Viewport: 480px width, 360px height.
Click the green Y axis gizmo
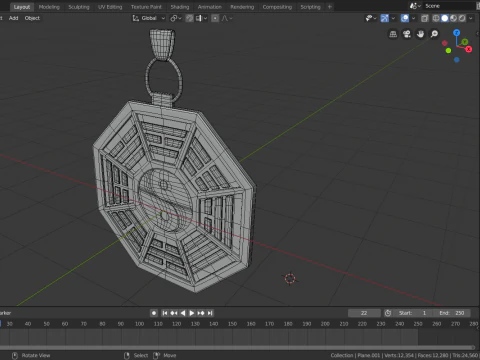[x=465, y=42]
